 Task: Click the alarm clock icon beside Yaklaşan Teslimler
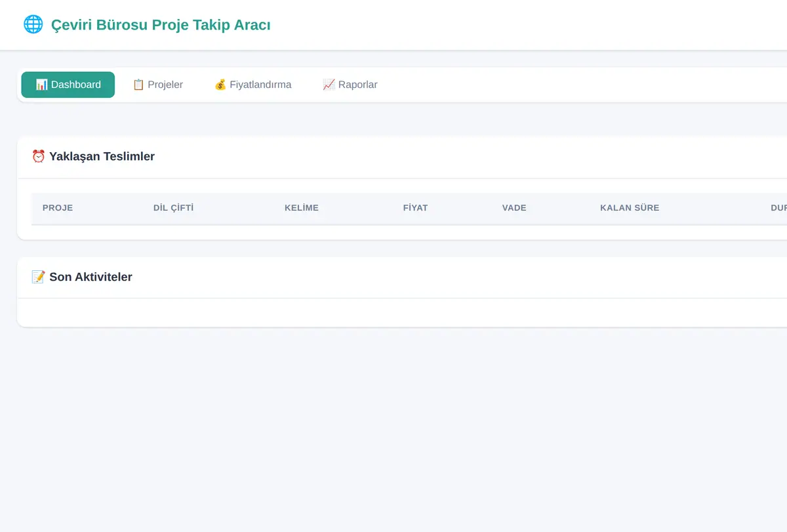pyautogui.click(x=39, y=156)
